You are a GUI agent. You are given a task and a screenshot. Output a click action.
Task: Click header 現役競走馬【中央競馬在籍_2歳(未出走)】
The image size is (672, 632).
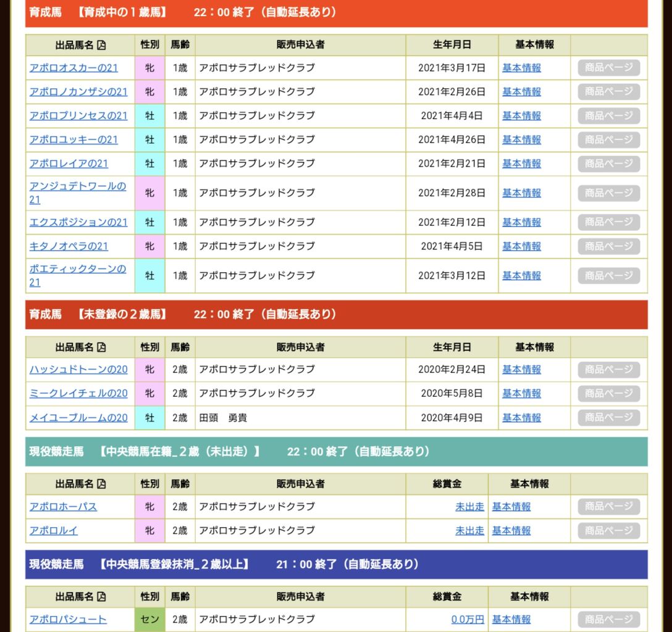point(337,452)
